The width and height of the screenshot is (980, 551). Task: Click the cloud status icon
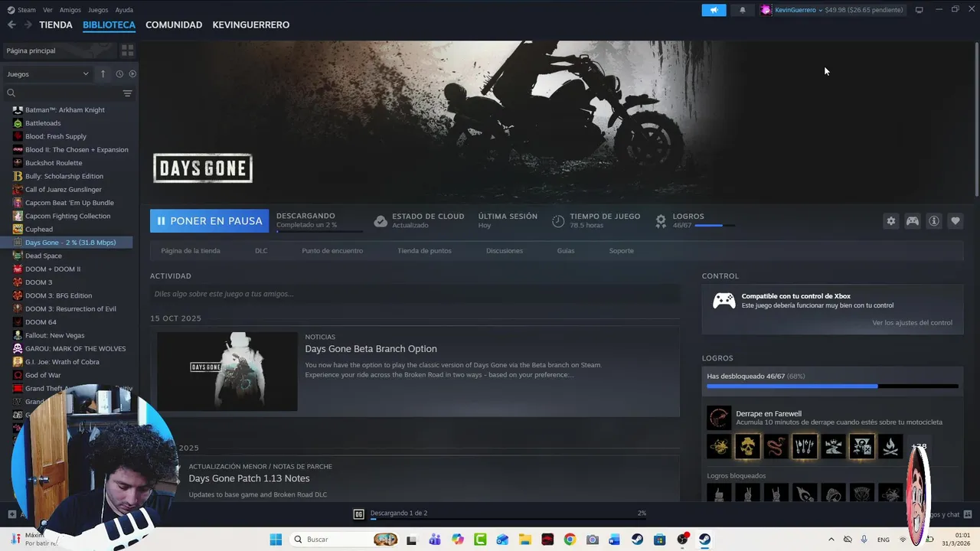point(381,221)
